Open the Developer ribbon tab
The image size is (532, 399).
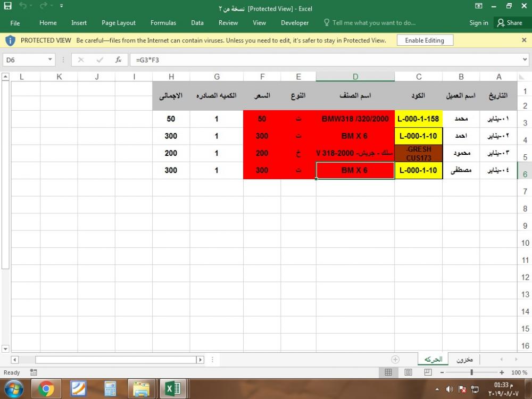[x=295, y=23]
